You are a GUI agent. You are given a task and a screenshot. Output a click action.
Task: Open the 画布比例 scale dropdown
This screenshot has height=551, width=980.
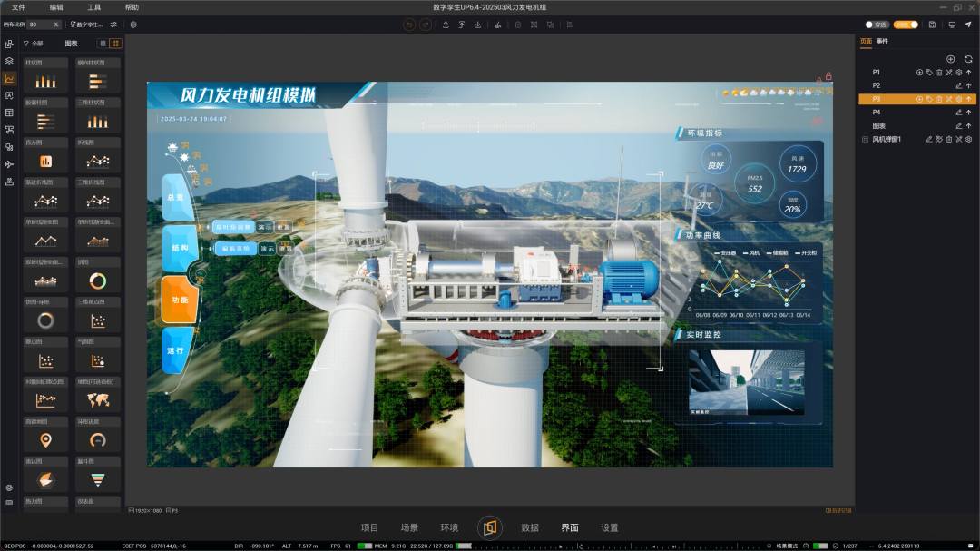click(x=44, y=25)
